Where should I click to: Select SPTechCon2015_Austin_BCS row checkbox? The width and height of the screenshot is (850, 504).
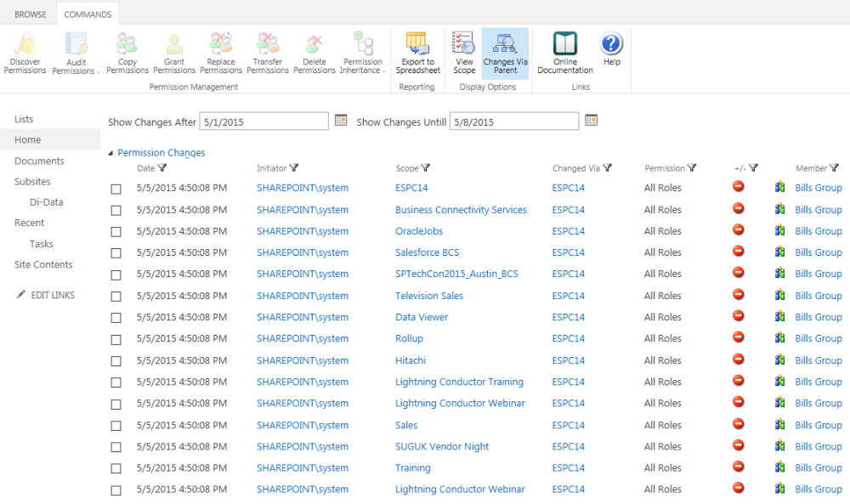click(x=116, y=275)
